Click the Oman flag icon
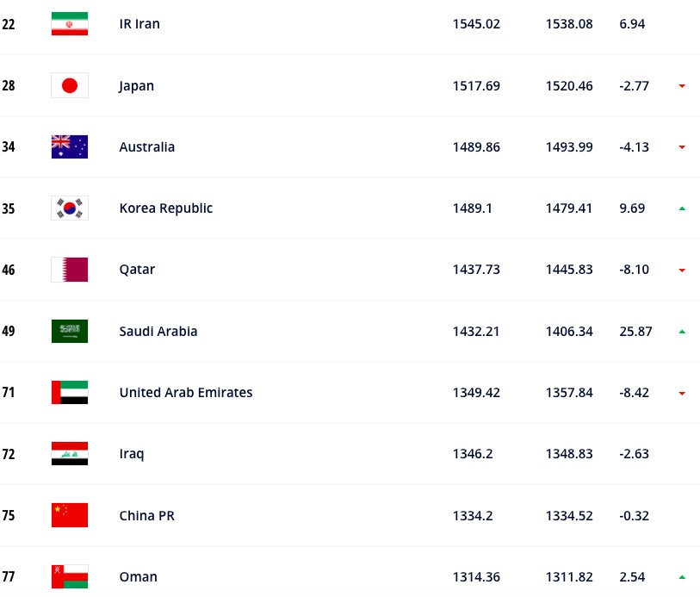This screenshot has width=700, height=597. coord(70,577)
